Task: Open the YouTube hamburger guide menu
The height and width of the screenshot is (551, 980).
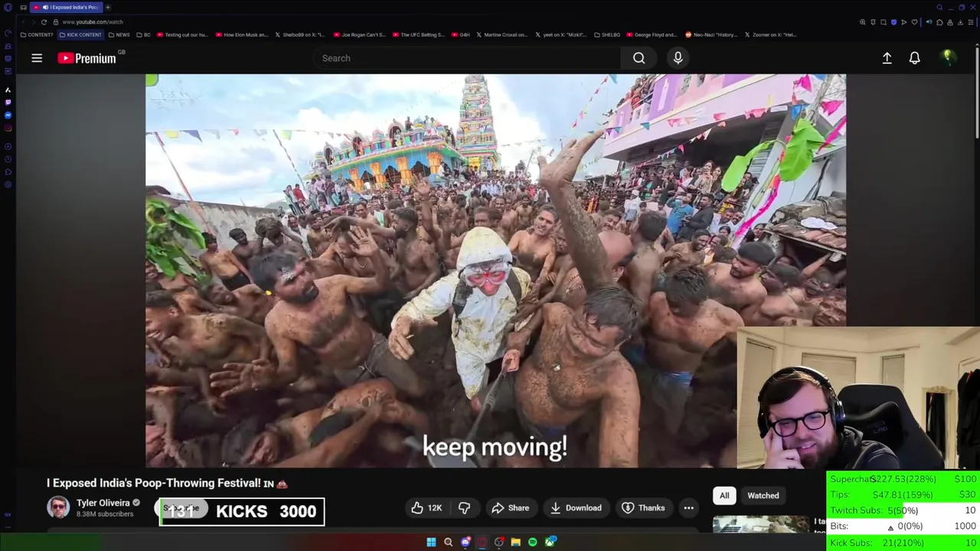Action: coord(37,58)
